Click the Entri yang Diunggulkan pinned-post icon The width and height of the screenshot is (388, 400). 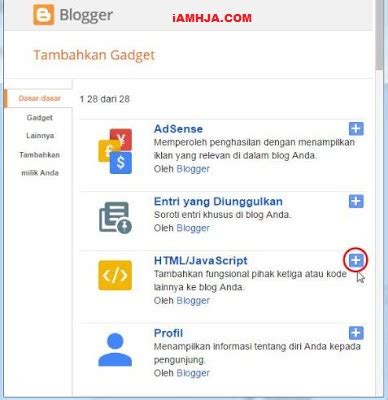point(115,217)
